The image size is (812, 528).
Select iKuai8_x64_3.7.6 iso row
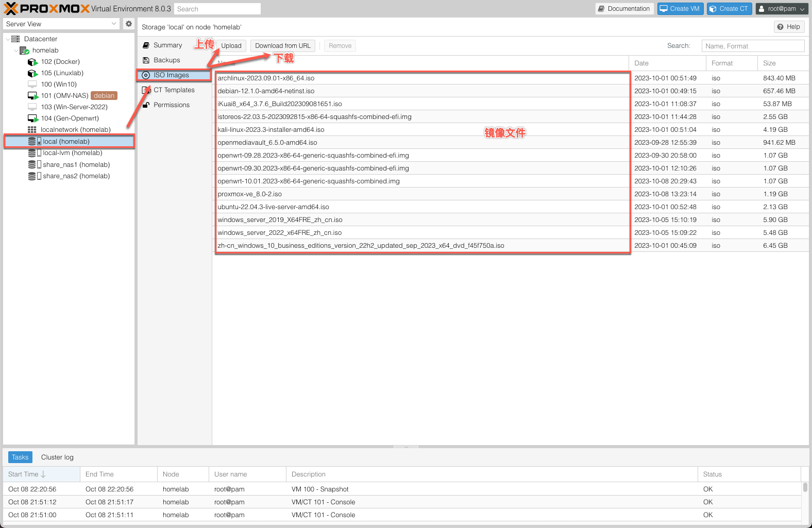511,104
